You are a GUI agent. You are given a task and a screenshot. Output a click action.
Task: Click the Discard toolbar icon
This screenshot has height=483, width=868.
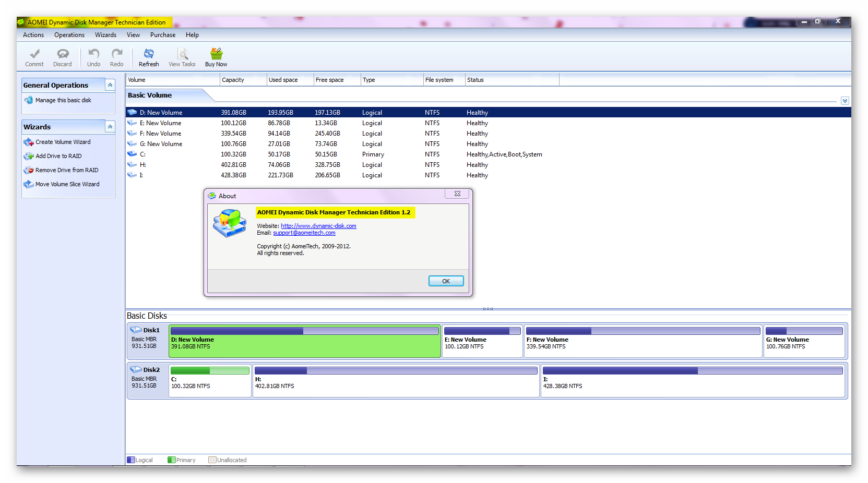(63, 54)
